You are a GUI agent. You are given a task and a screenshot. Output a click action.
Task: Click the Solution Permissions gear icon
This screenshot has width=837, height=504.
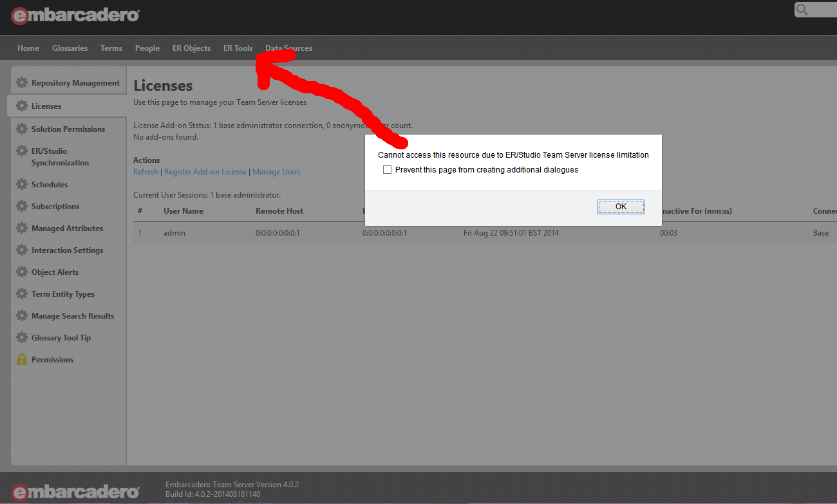click(x=22, y=129)
